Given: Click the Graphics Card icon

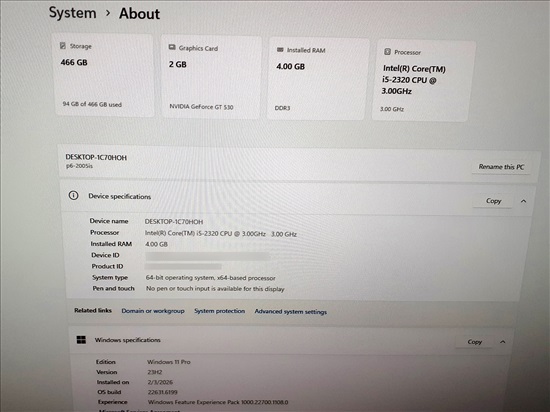Looking at the screenshot, I should point(172,47).
